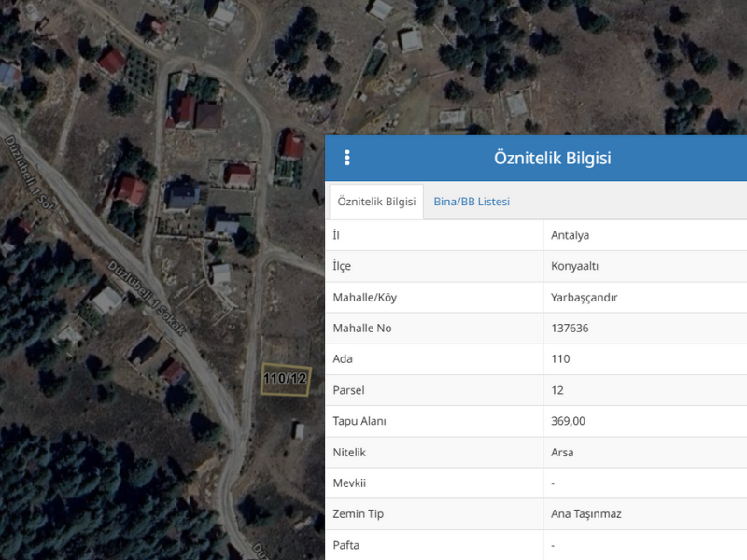The width and height of the screenshot is (747, 560).
Task: Select the Konyaaltı district value
Action: [574, 266]
